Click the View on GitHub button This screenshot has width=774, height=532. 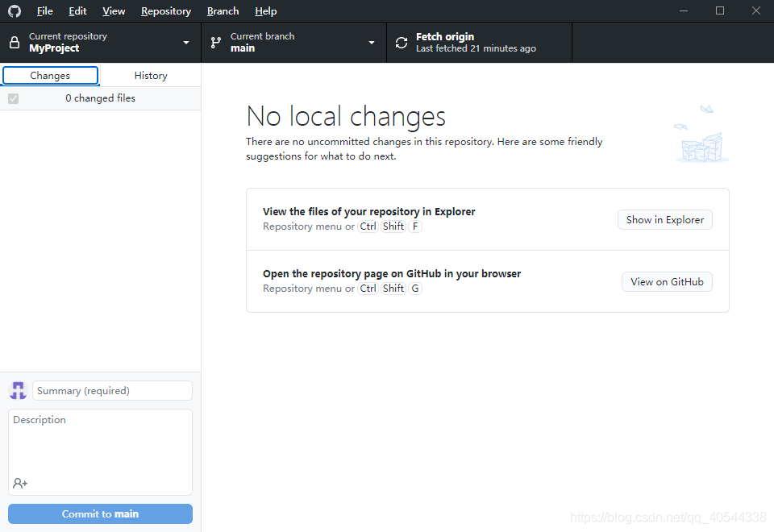(667, 282)
